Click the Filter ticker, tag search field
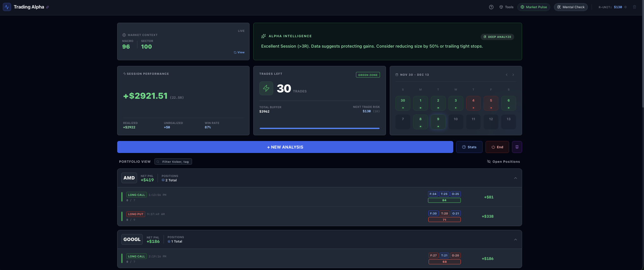Viewport: 644px width, 270px height. [173, 161]
